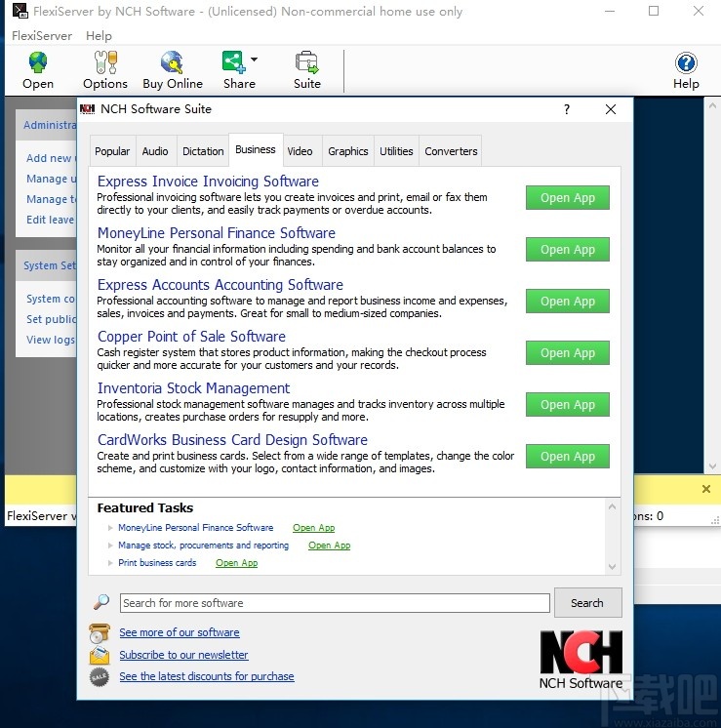The image size is (721, 728).
Task: Click the newsletter envelope icon
Action: point(100,655)
